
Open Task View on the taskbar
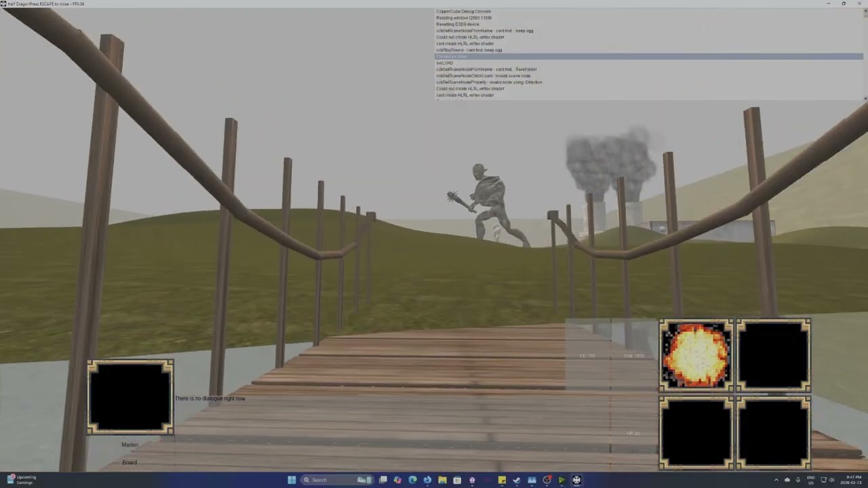pos(382,480)
